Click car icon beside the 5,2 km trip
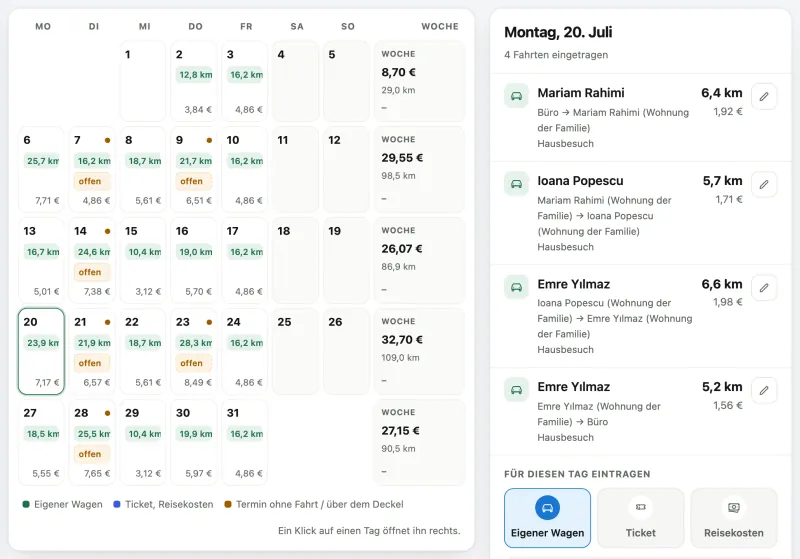800x559 pixels. pyautogui.click(x=516, y=390)
